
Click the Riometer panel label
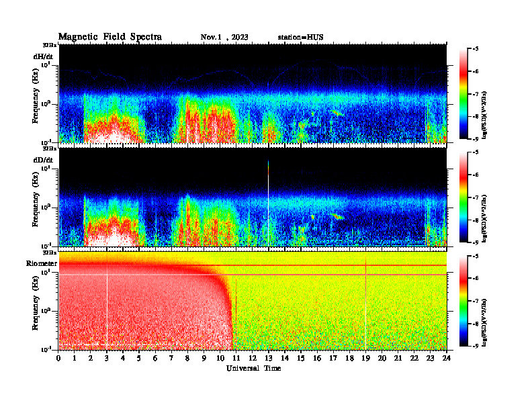42,263
